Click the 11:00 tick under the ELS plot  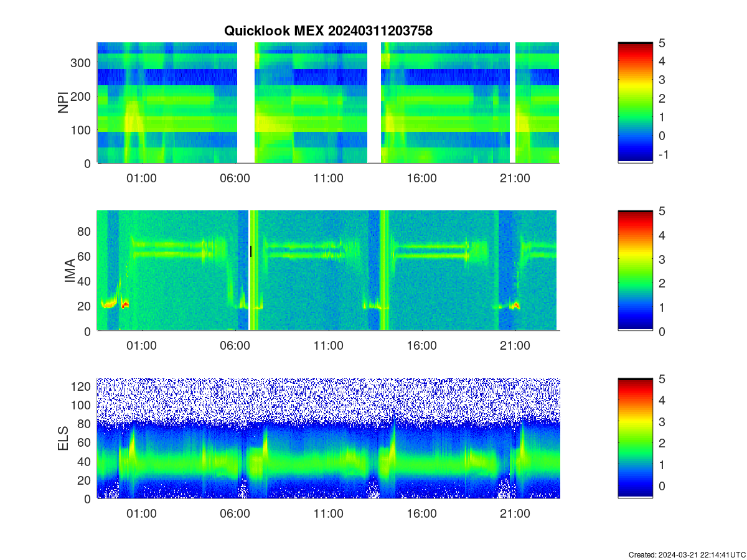pos(328,514)
